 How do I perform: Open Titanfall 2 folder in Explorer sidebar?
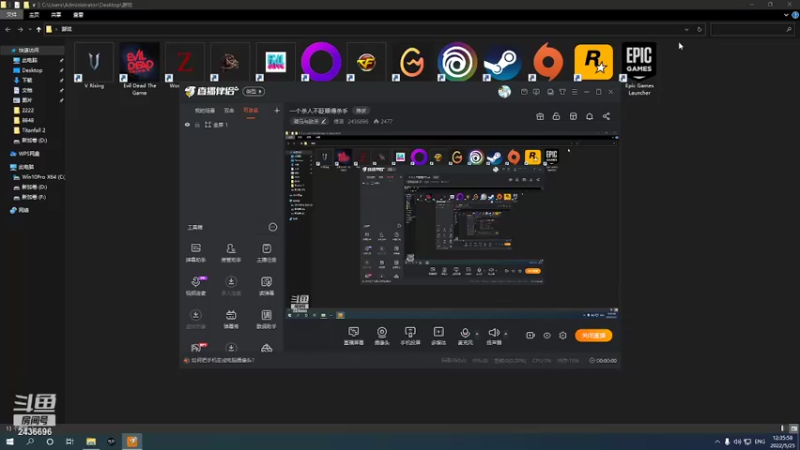[34, 130]
